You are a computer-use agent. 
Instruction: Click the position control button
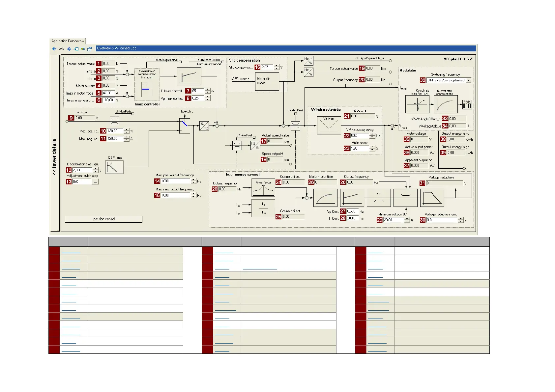click(104, 219)
